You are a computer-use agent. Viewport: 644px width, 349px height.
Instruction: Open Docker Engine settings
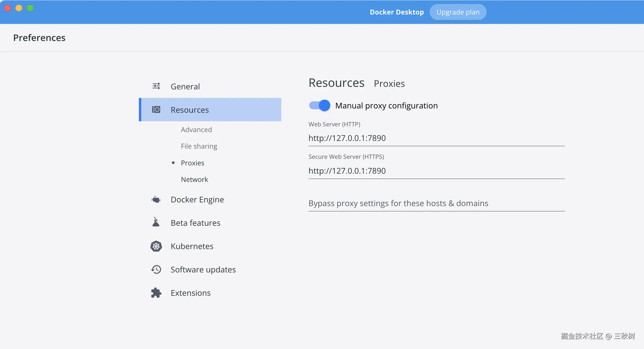pos(197,200)
